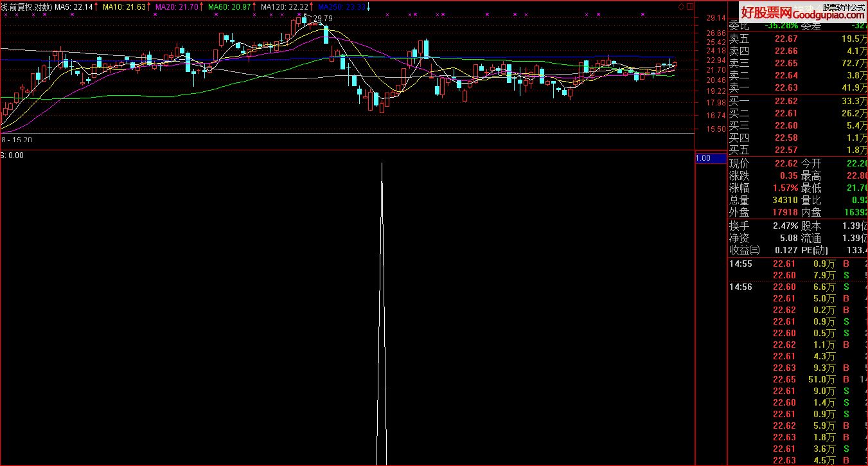The height and width of the screenshot is (466, 868).
Task: Select the 卖五 ask price 22.67
Action: point(786,40)
